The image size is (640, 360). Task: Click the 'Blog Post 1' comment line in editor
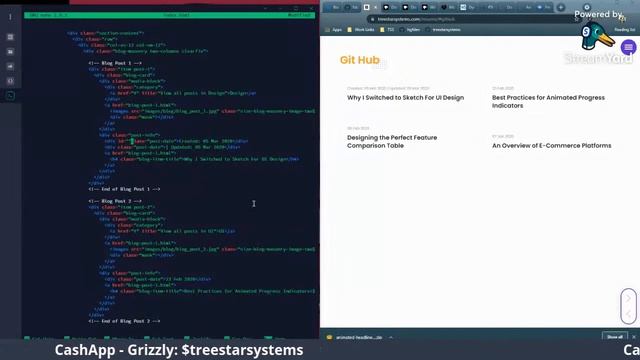point(115,63)
